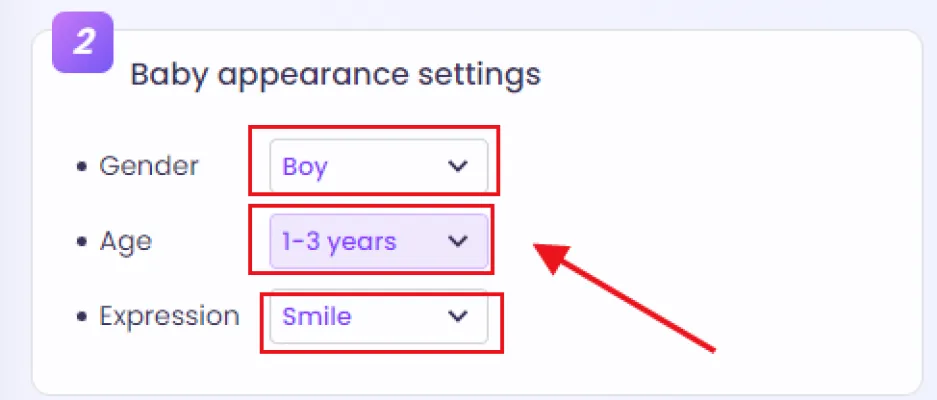Click the Expression field label

(x=169, y=317)
